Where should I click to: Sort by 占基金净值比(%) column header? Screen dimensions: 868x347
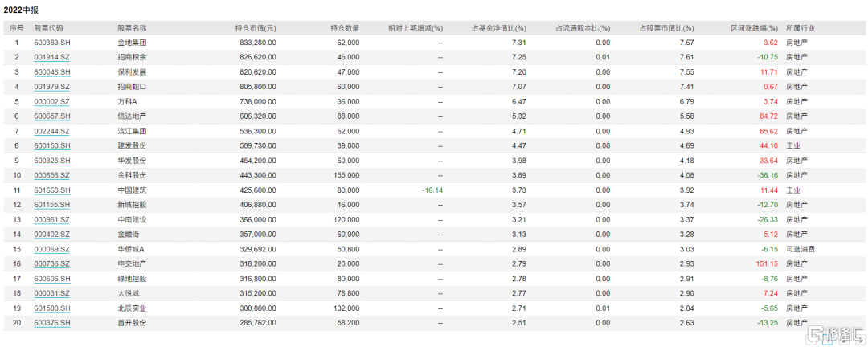[x=499, y=27]
